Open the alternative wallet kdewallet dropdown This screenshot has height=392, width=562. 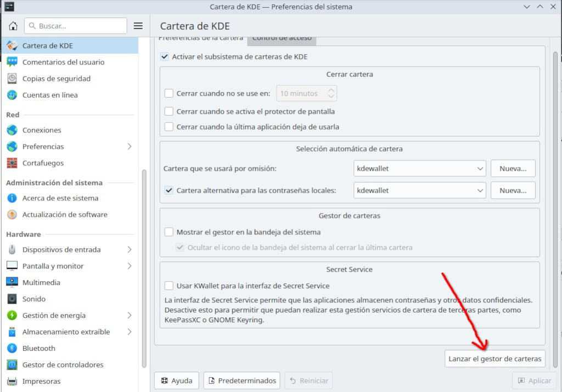point(419,191)
